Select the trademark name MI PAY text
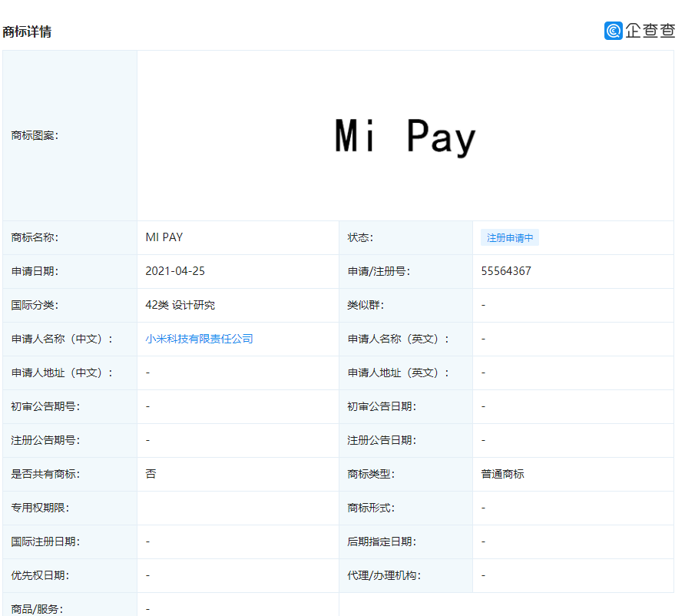Viewport: 685px width, 616px height. 163,237
